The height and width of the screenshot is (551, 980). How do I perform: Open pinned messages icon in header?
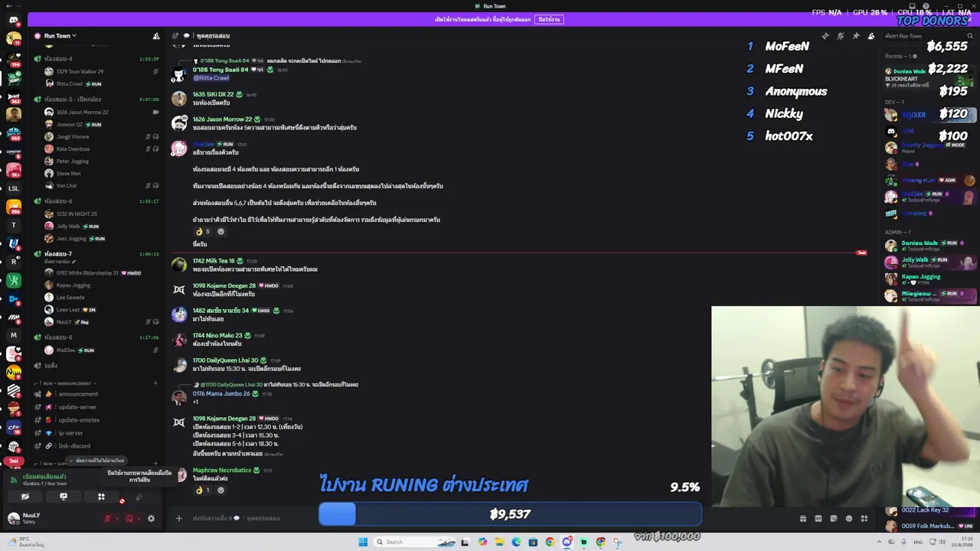856,36
